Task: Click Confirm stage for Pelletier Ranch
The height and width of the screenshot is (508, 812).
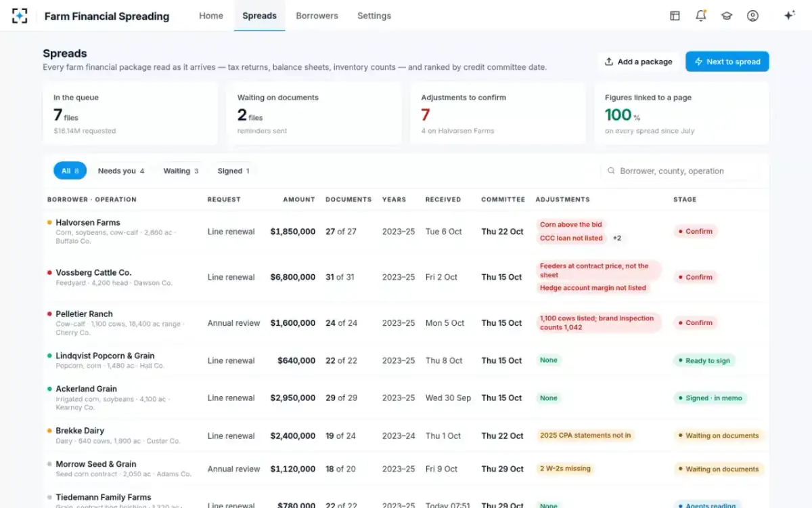Action: pos(695,323)
